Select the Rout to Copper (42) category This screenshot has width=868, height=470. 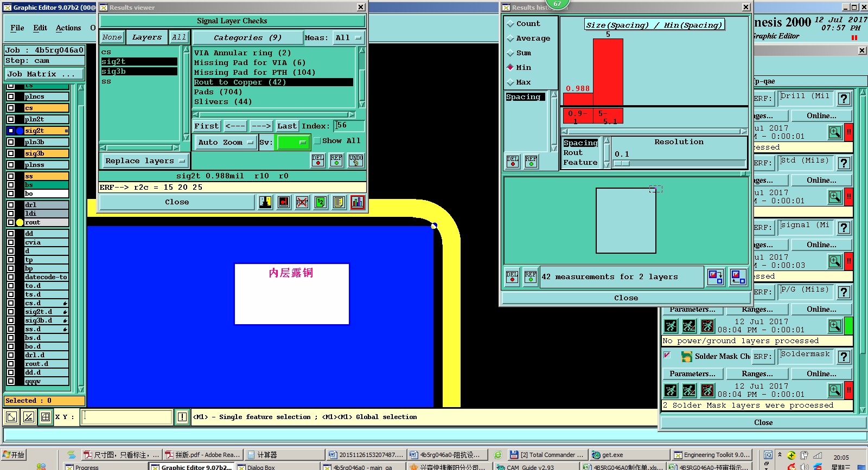coord(273,82)
